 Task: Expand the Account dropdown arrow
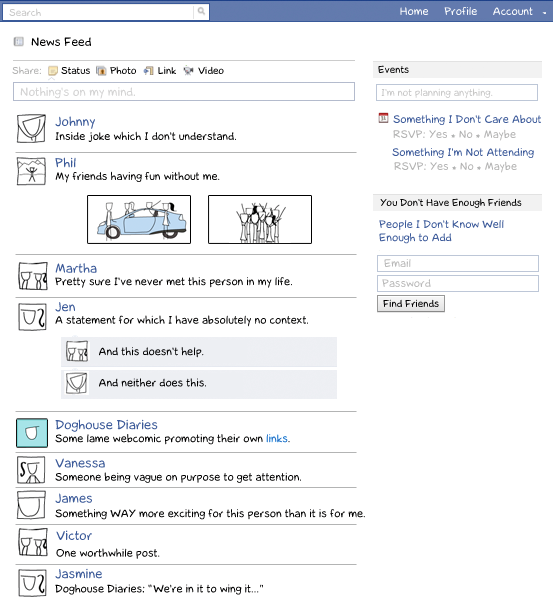coord(545,13)
